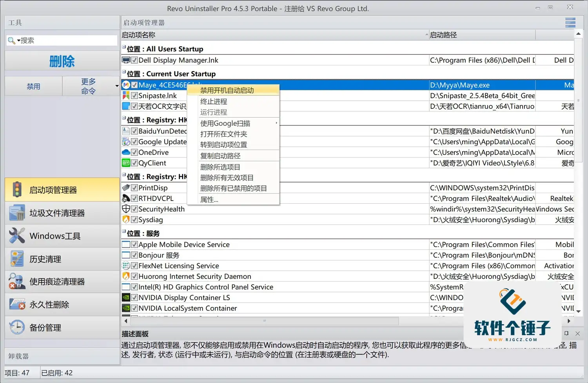The image size is (588, 383).
Task: Click the 更多命令 button
Action: click(x=88, y=86)
